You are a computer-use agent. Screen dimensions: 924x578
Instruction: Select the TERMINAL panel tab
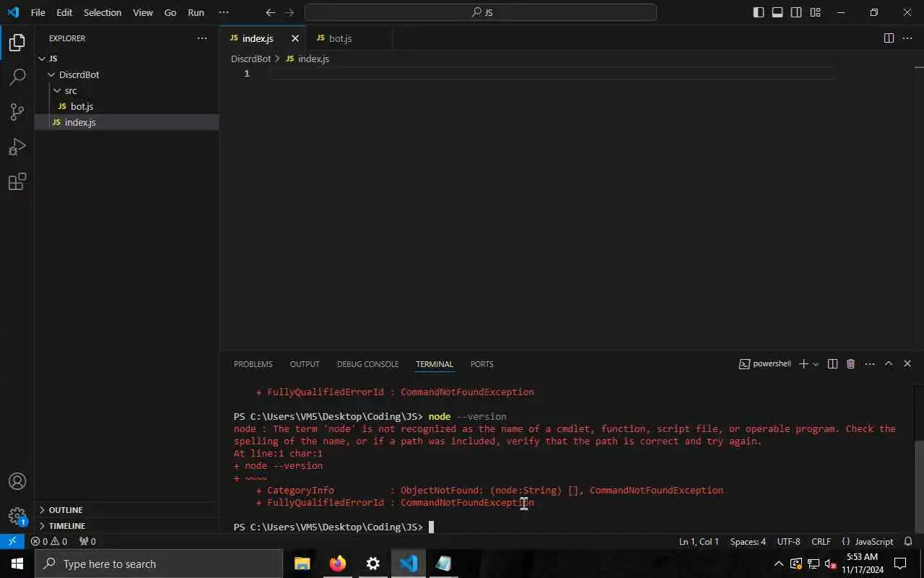coord(435,364)
